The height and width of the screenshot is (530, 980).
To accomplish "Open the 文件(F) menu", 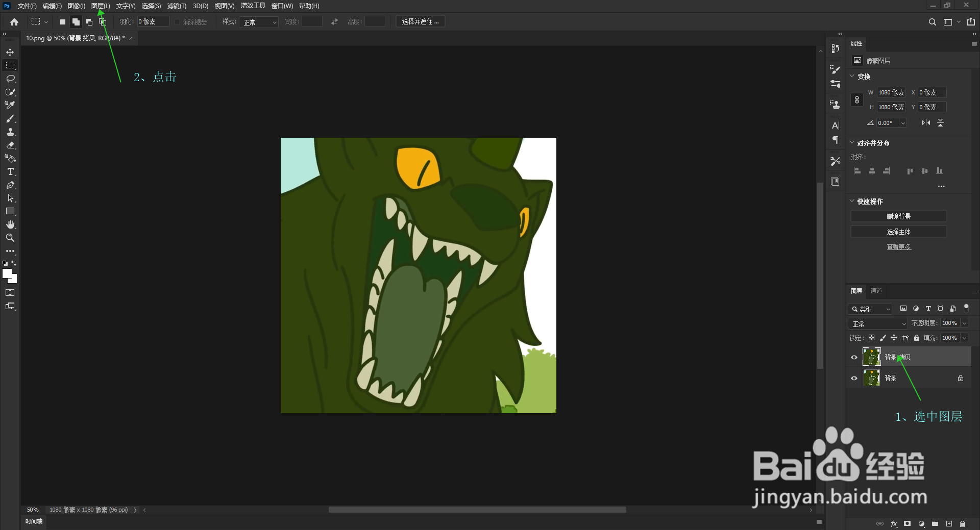I will click(27, 6).
